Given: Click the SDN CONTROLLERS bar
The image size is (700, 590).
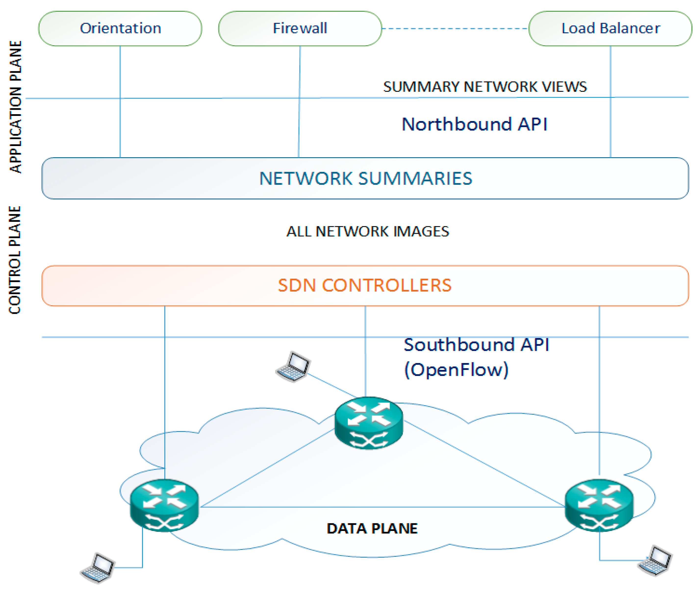Looking at the screenshot, I should tap(365, 286).
